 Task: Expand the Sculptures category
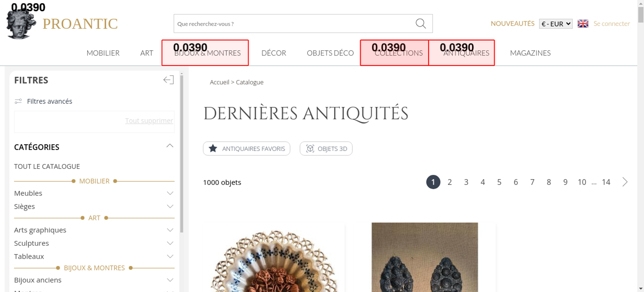[170, 243]
